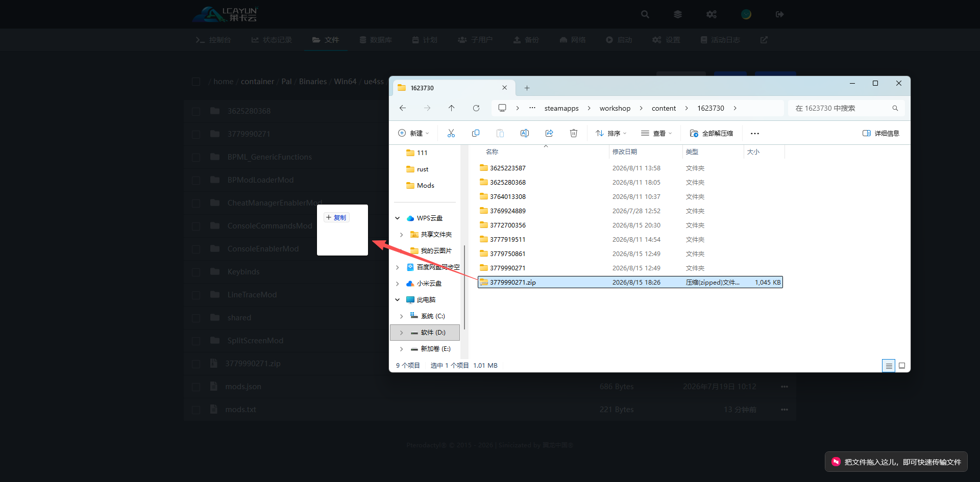
Task: Open the 查看 view dropdown
Action: [657, 133]
